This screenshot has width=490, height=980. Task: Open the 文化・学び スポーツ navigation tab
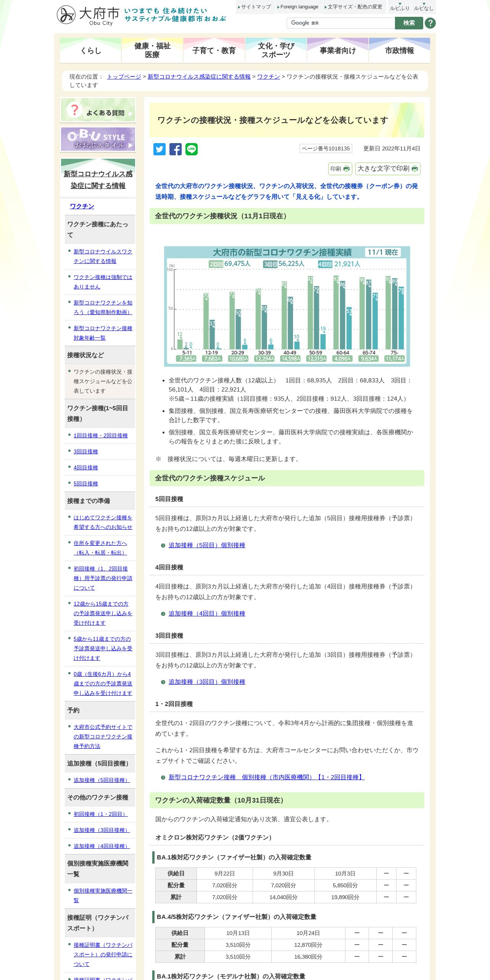pos(276,50)
